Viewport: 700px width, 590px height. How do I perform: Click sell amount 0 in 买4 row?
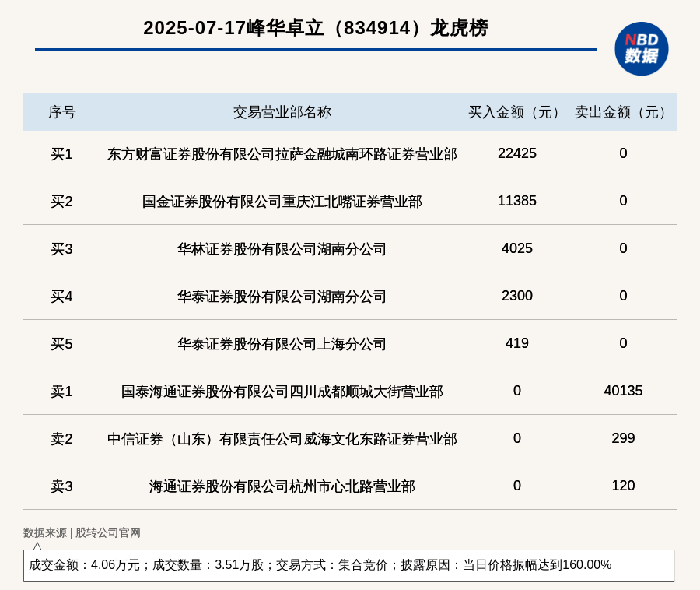click(623, 296)
